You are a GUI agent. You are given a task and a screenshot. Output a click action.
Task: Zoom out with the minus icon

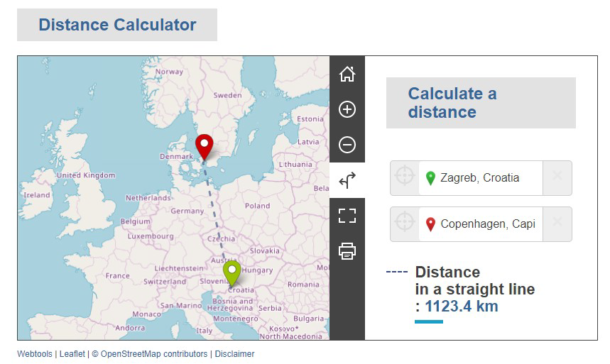[347, 145]
